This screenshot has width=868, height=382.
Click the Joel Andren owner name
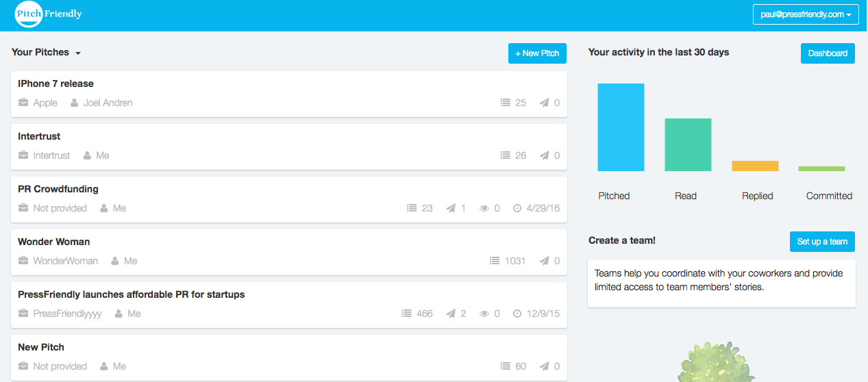[x=108, y=103]
